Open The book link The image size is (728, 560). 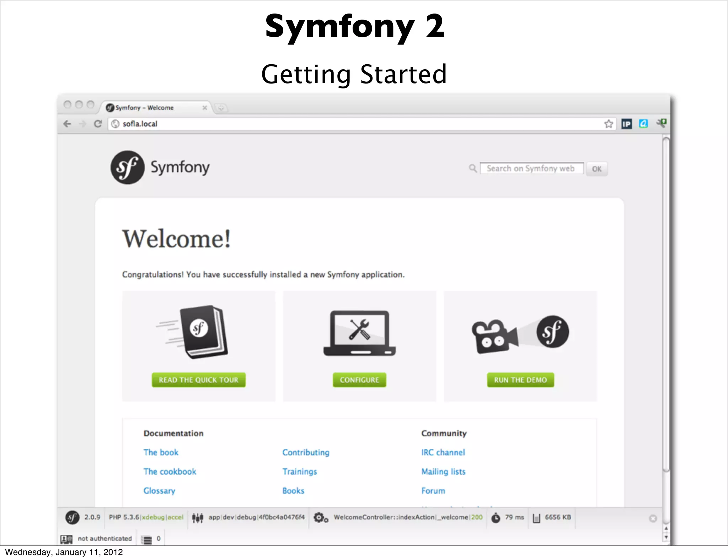click(x=161, y=452)
